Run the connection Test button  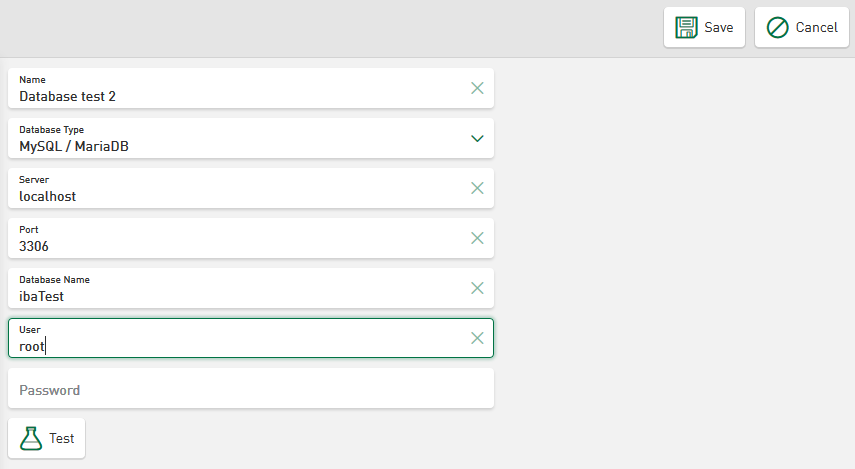47,438
